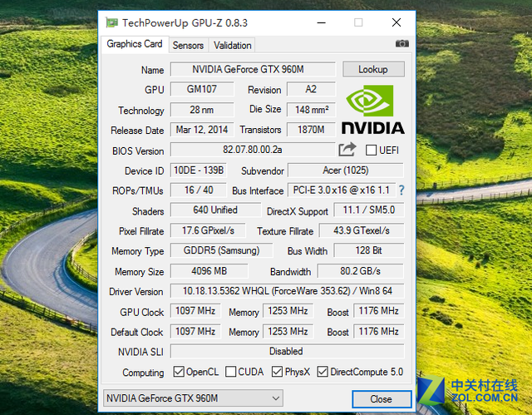Click the Pixel Fillrate value 17.6 GPixel/s

tap(208, 230)
